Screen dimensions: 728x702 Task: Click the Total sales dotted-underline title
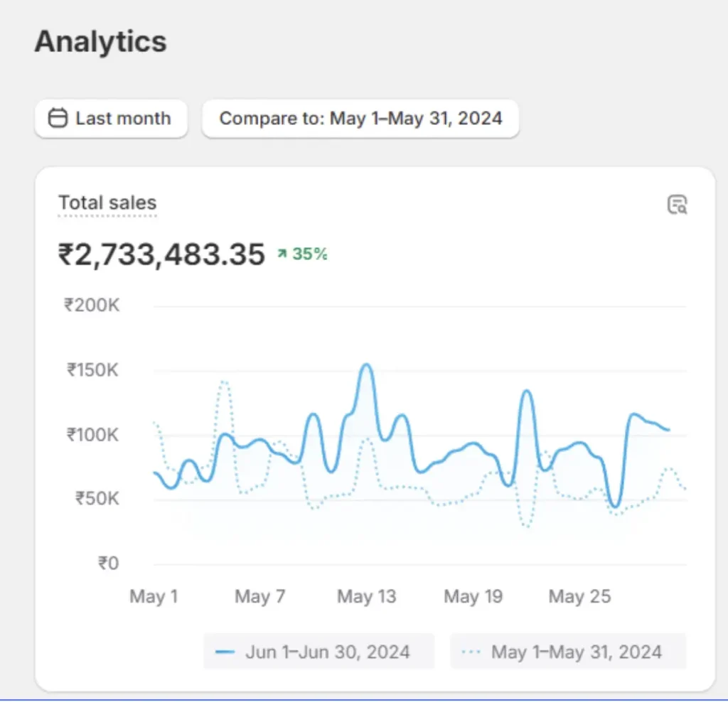click(x=107, y=203)
